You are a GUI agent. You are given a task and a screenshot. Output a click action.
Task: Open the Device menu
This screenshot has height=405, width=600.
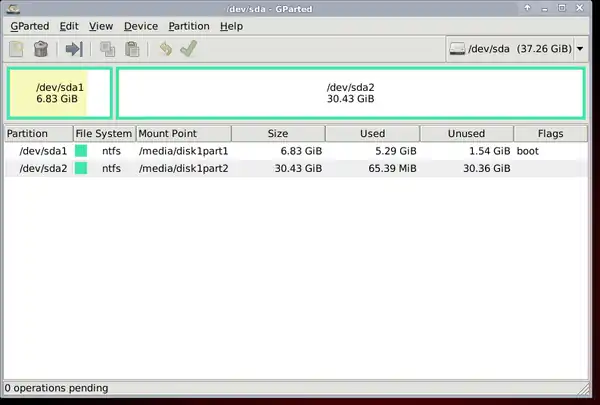pos(141,25)
